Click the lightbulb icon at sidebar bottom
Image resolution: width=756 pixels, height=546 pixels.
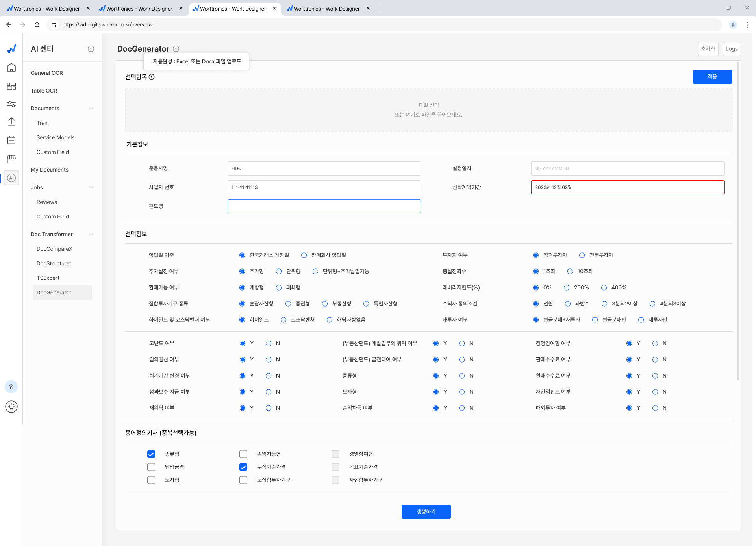click(11, 407)
